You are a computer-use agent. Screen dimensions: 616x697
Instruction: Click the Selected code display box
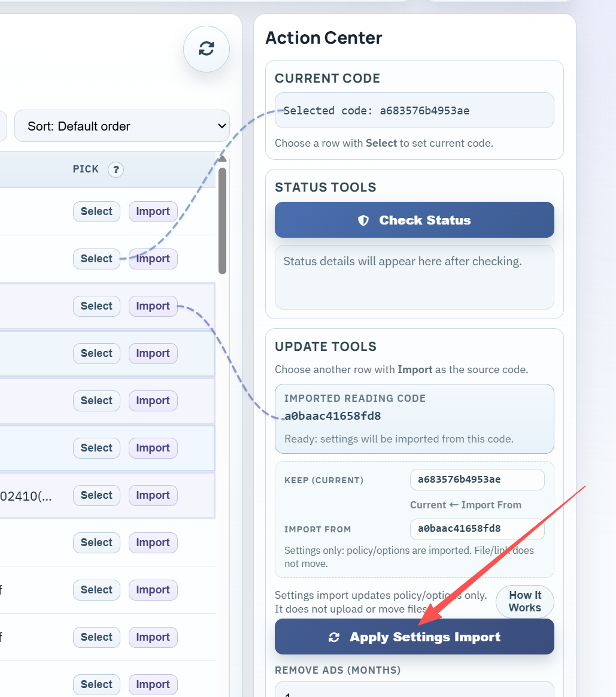[x=414, y=110]
